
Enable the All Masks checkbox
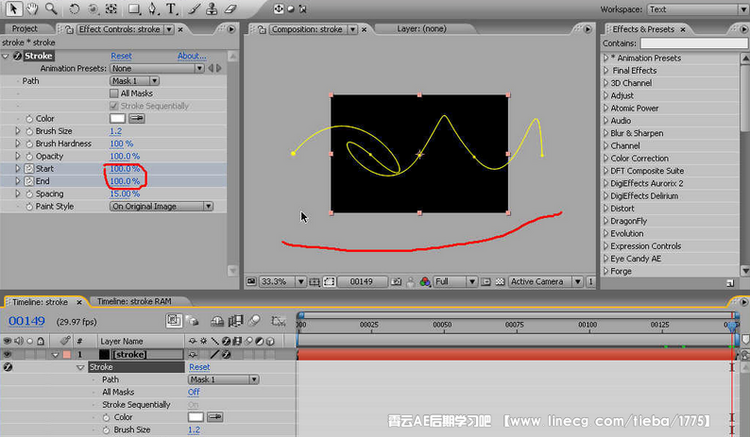[x=114, y=93]
